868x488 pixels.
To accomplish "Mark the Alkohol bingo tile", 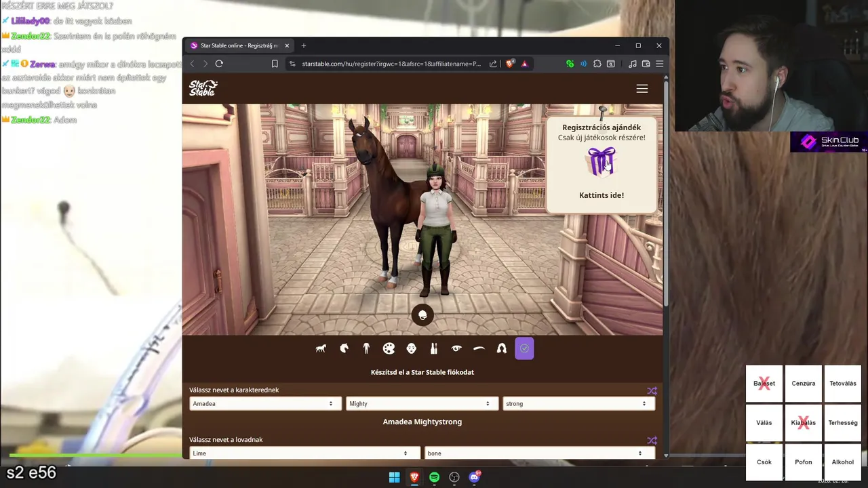I will pos(843,462).
